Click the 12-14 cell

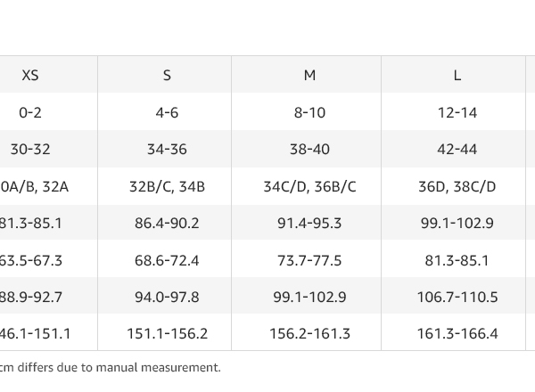457,113
